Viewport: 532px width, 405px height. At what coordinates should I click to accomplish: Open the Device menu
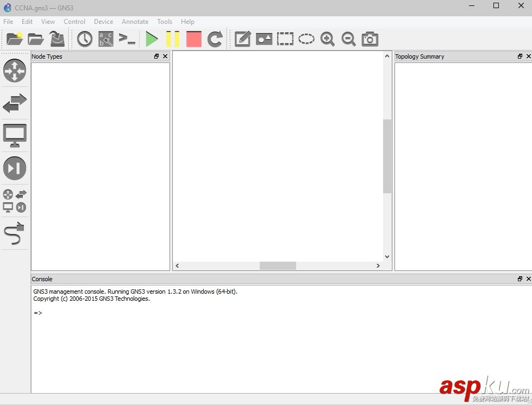[x=103, y=22]
